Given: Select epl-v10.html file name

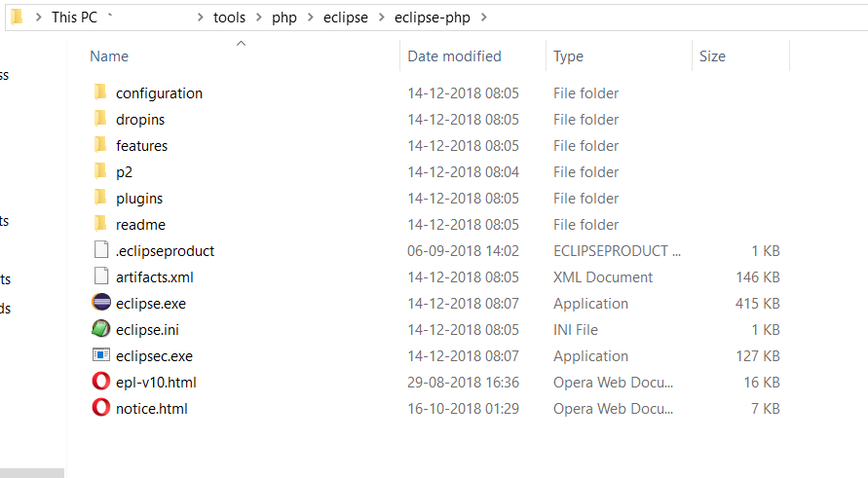Looking at the screenshot, I should point(156,383).
